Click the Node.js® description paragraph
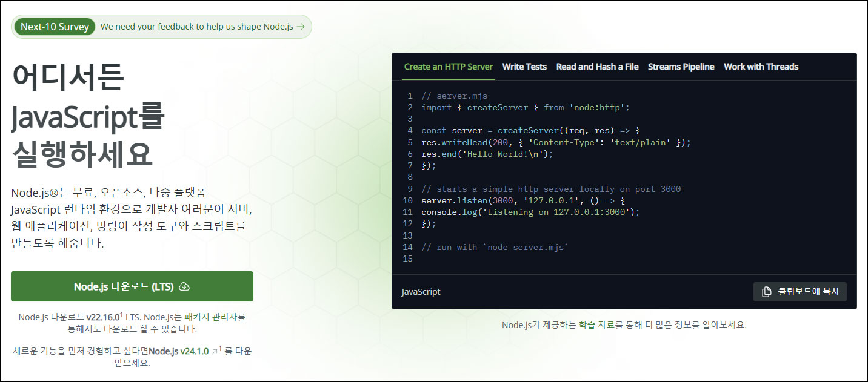 (131, 218)
